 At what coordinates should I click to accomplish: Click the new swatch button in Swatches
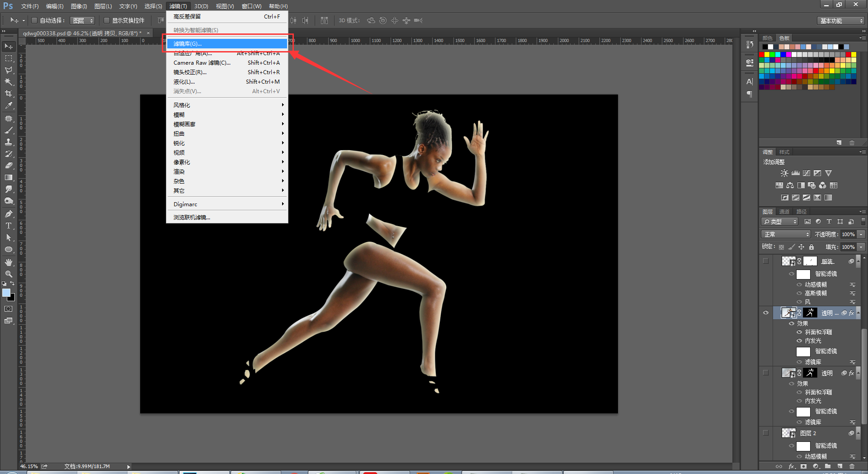pos(839,143)
